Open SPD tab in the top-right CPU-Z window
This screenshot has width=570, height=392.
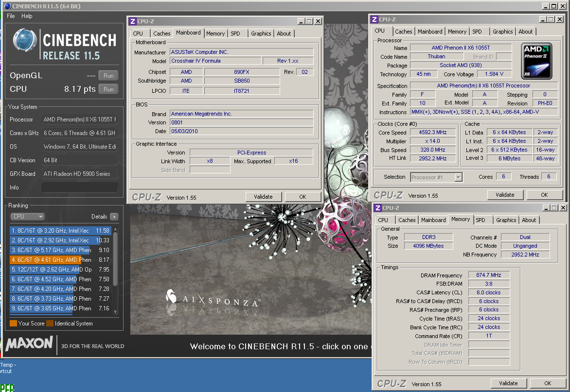click(477, 32)
